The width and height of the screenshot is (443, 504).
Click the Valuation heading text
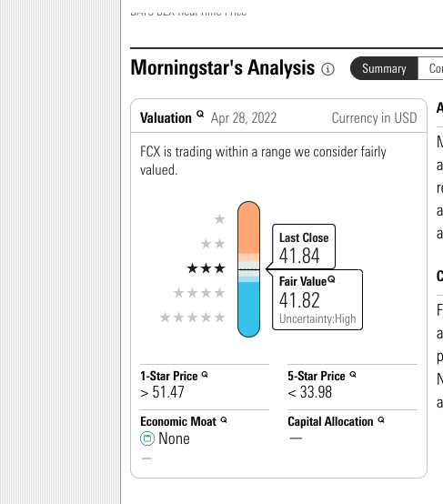[x=166, y=118]
